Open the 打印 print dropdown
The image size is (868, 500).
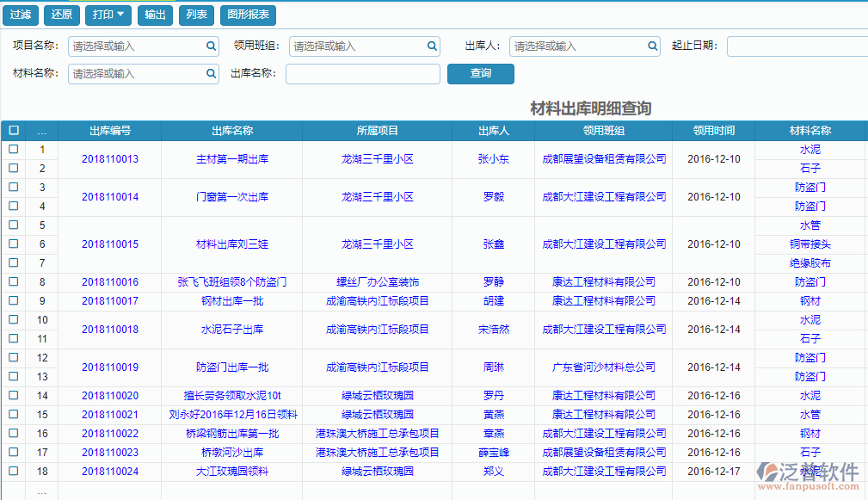click(108, 15)
